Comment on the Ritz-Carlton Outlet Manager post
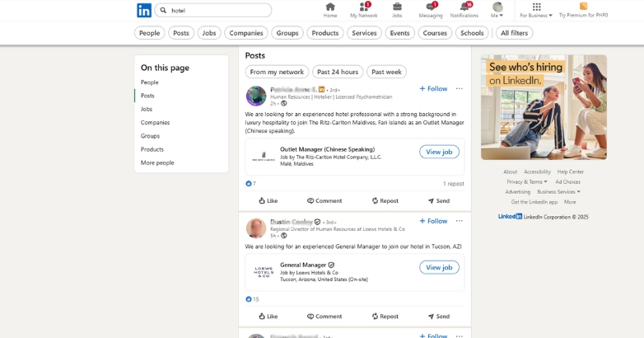Viewport: 644px width, 338px height. pyautogui.click(x=324, y=200)
